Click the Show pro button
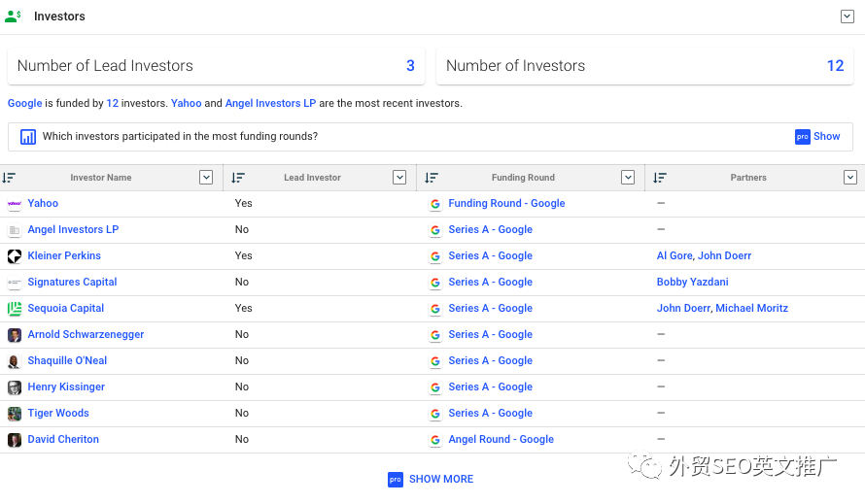865x504 pixels. (x=817, y=137)
